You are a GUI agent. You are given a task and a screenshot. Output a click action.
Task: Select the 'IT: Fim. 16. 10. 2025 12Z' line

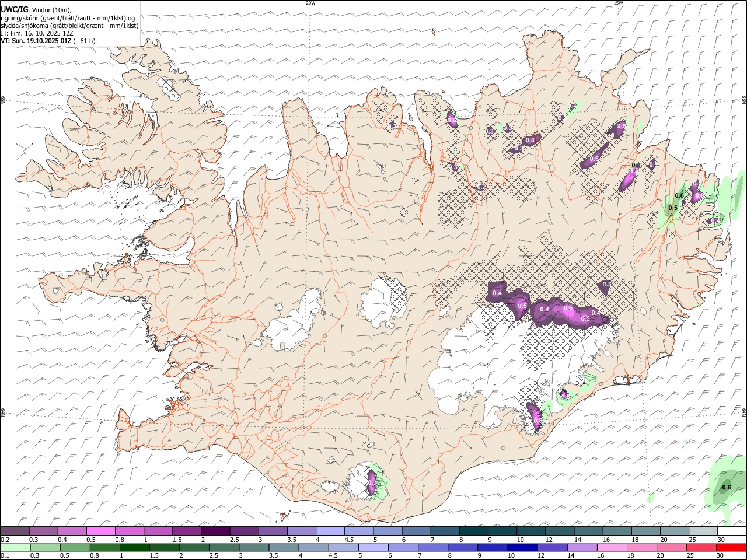(37, 33)
